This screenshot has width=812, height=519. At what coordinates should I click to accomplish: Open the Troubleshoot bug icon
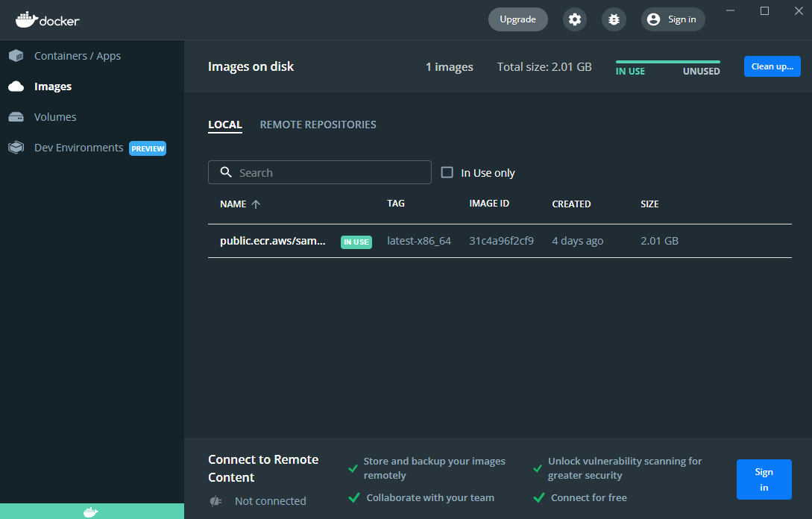614,19
